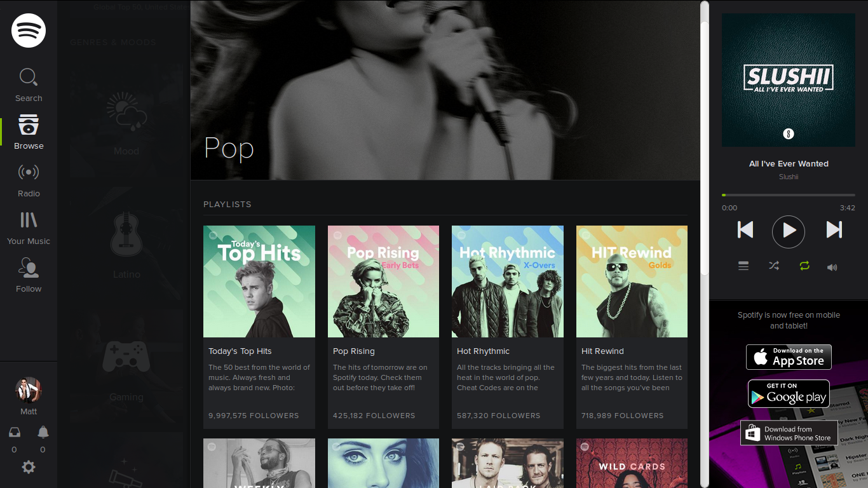Screen dimensions: 868x488
Task: Download on the App Store button
Action: [x=789, y=357]
